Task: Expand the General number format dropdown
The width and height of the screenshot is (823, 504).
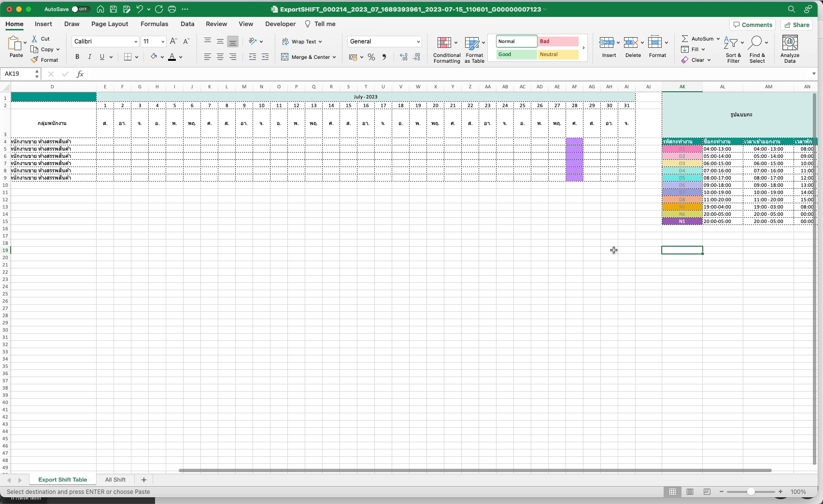Action: pyautogui.click(x=418, y=42)
